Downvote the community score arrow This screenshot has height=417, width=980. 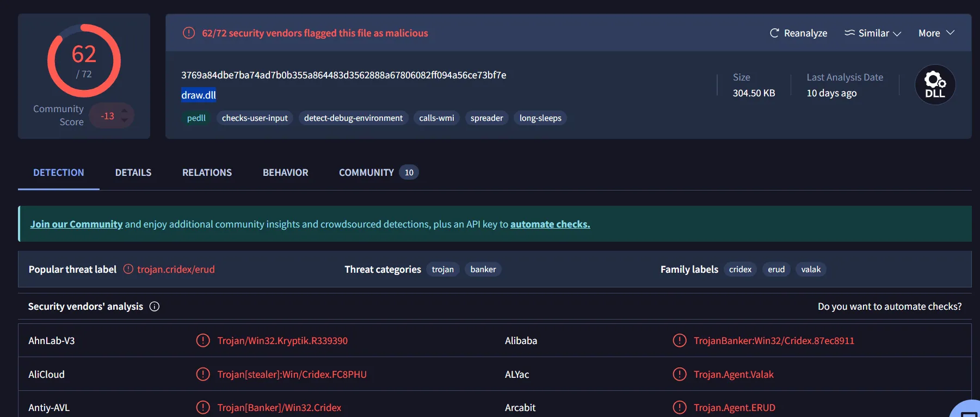click(125, 120)
